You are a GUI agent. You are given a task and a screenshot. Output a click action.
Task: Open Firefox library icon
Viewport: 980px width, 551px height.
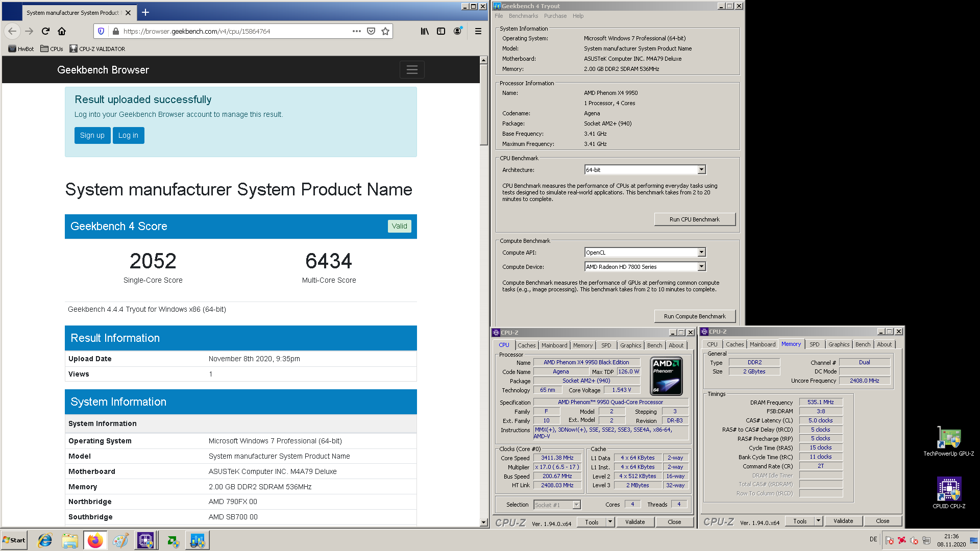point(425,31)
